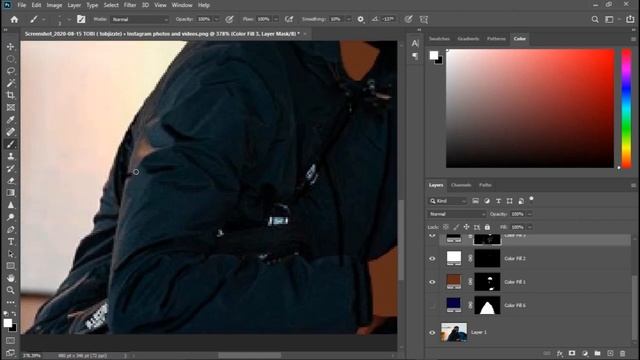Viewport: 640px width, 360px height.
Task: Select the Eyedropper tool
Action: [x=11, y=120]
